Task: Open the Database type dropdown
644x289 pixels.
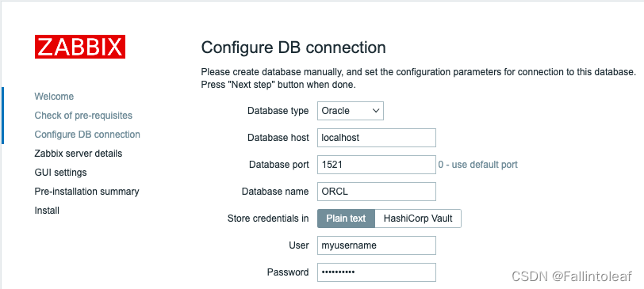Action: (351, 111)
